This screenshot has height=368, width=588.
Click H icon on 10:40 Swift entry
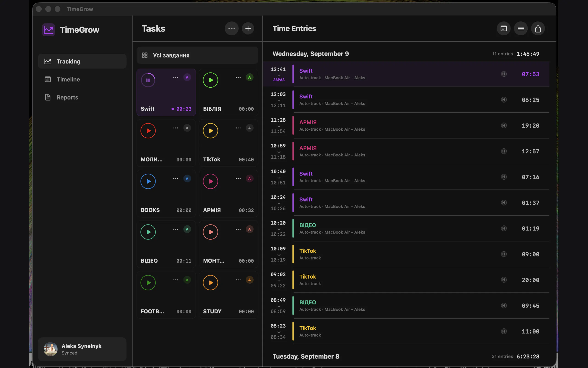click(504, 177)
